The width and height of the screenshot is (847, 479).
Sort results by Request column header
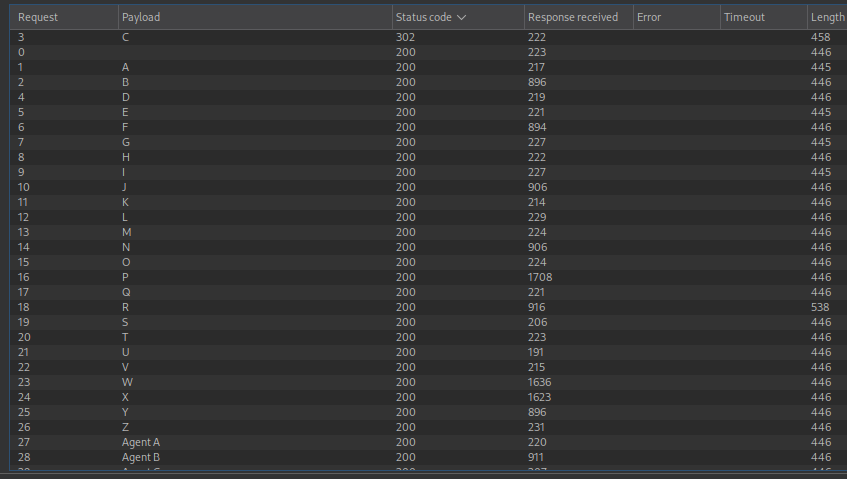38,17
